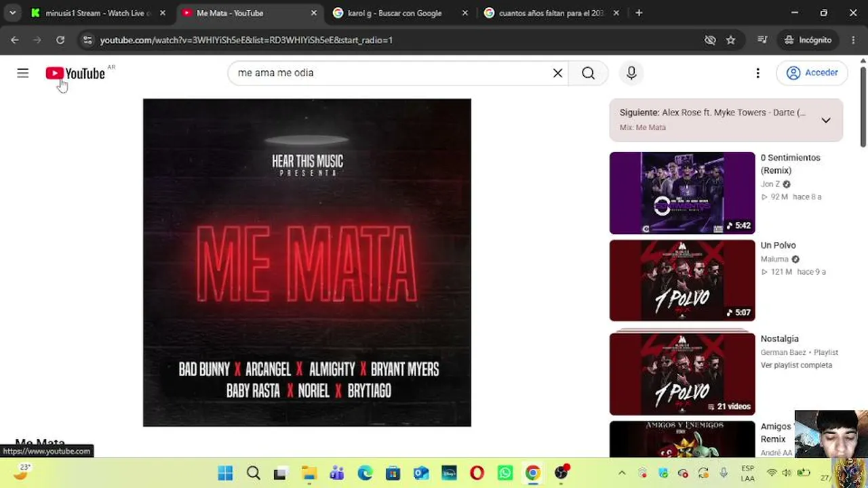The image size is (868, 488).
Task: Open Outlook from the taskbar
Action: click(420, 473)
